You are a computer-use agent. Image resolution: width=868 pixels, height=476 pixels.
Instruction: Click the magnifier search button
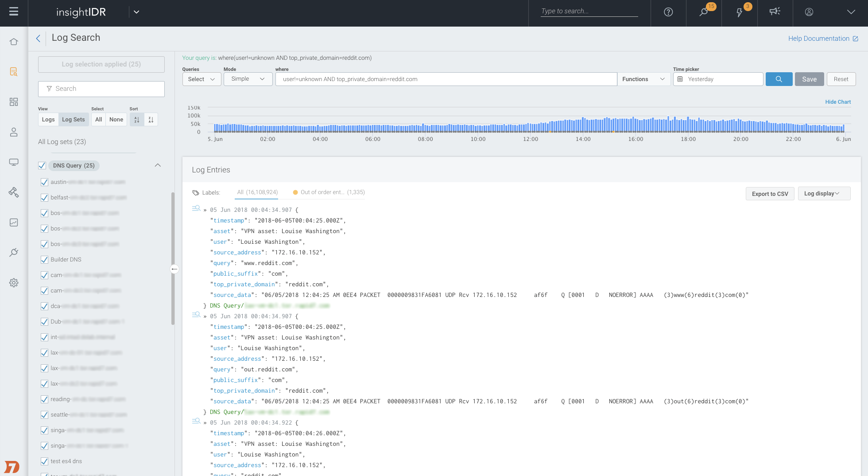point(779,79)
